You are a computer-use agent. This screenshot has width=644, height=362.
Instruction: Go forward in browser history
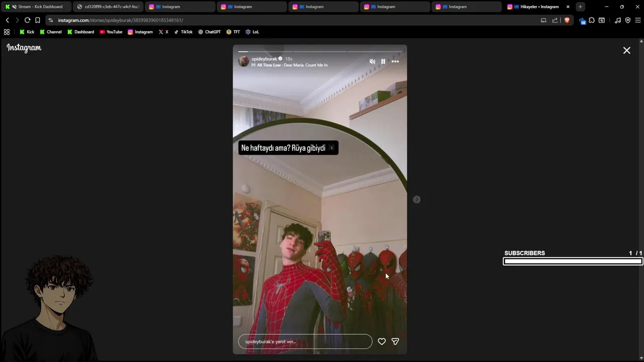(x=17, y=20)
